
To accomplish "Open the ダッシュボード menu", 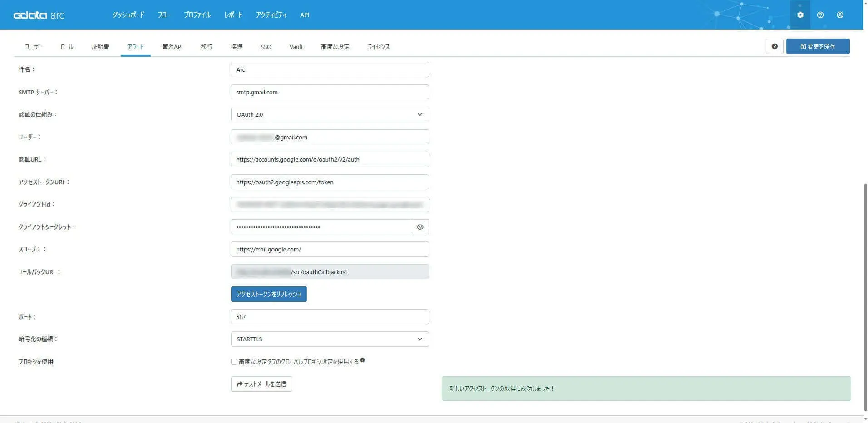I will coord(128,15).
